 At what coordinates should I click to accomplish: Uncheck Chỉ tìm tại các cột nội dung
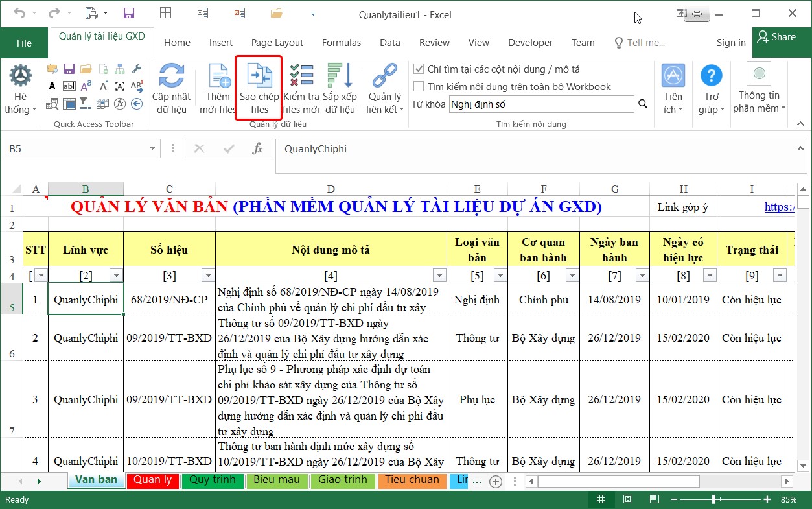click(419, 69)
